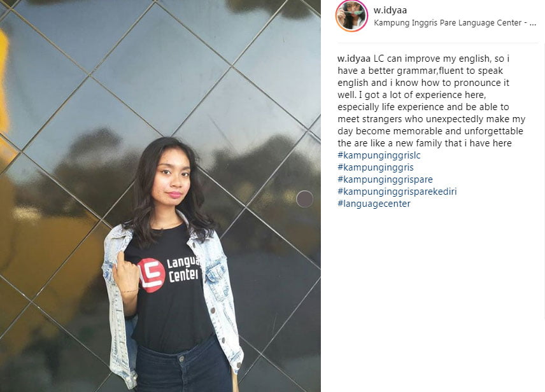Click the caption paragraph about improving English
Image resolution: width=545 pixels, height=392 pixels.
pyautogui.click(x=431, y=101)
